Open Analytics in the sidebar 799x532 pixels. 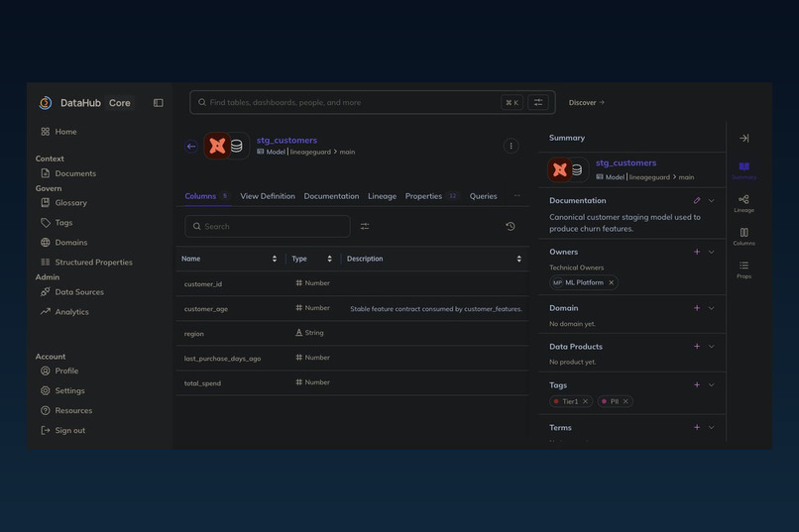[64, 311]
